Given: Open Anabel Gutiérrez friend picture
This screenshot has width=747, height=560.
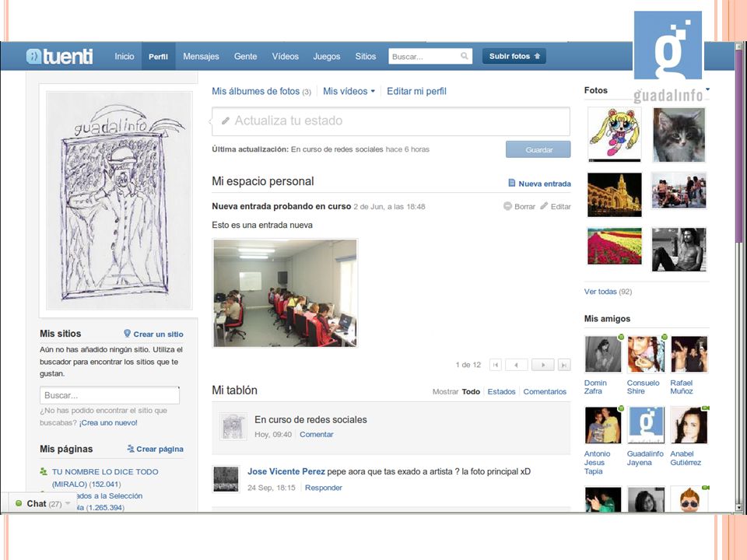Looking at the screenshot, I should coord(689,425).
